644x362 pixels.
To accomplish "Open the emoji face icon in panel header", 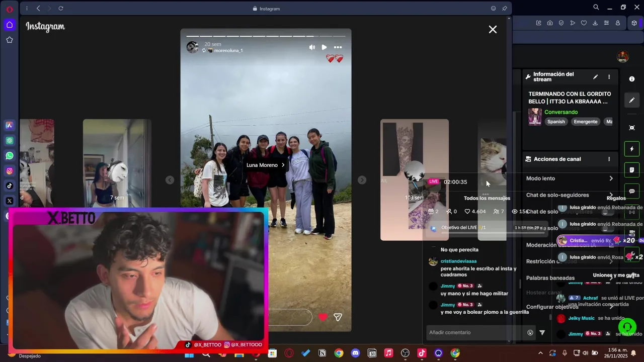I will tap(494, 9).
